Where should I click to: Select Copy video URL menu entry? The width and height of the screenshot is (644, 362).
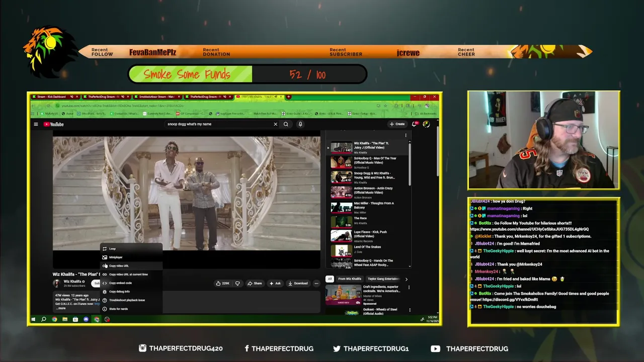(x=131, y=265)
